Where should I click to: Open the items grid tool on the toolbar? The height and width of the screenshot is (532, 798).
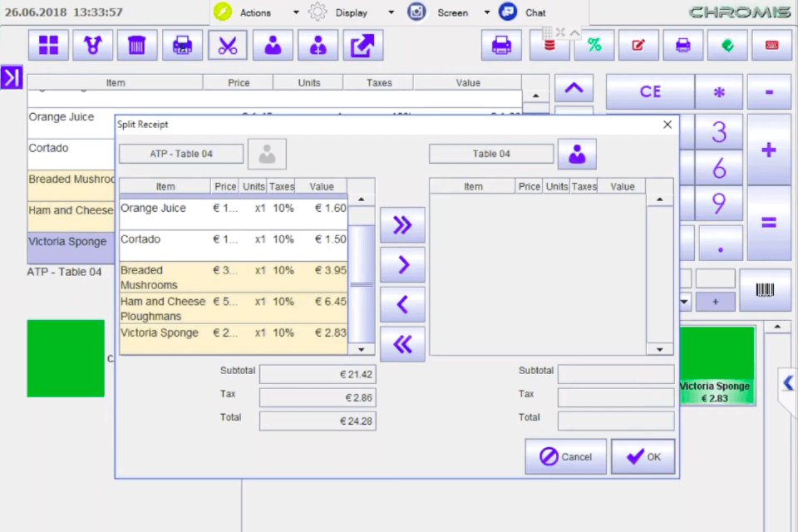(x=47, y=45)
